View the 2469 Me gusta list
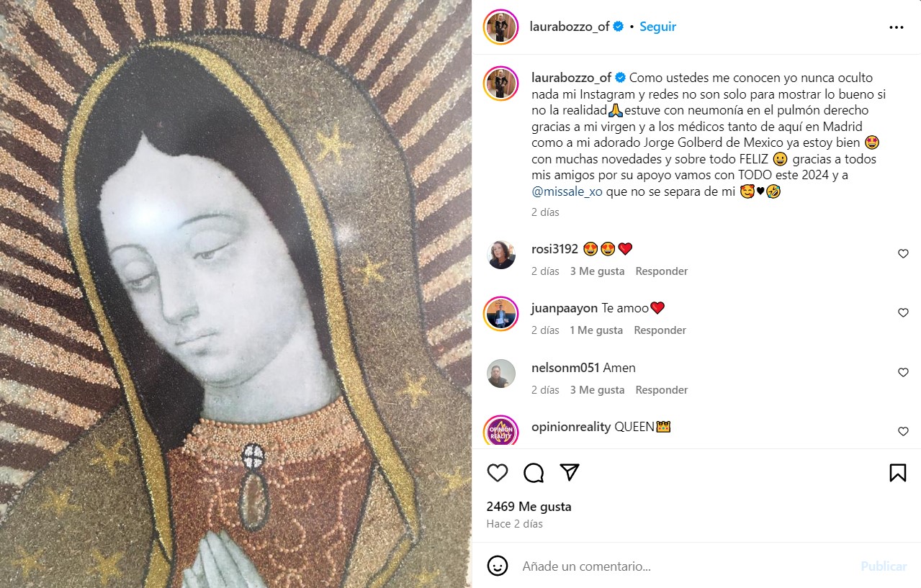The width and height of the screenshot is (921, 588). pyautogui.click(x=529, y=507)
